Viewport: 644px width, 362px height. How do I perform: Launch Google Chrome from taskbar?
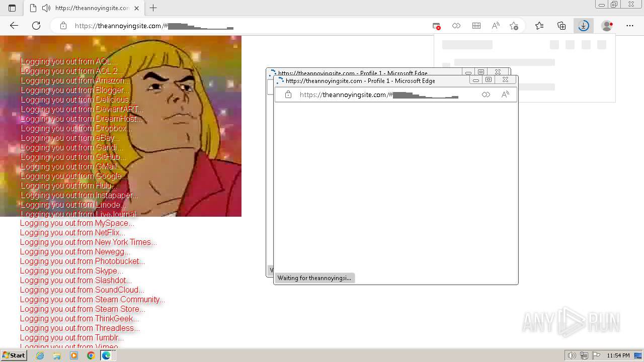91,355
